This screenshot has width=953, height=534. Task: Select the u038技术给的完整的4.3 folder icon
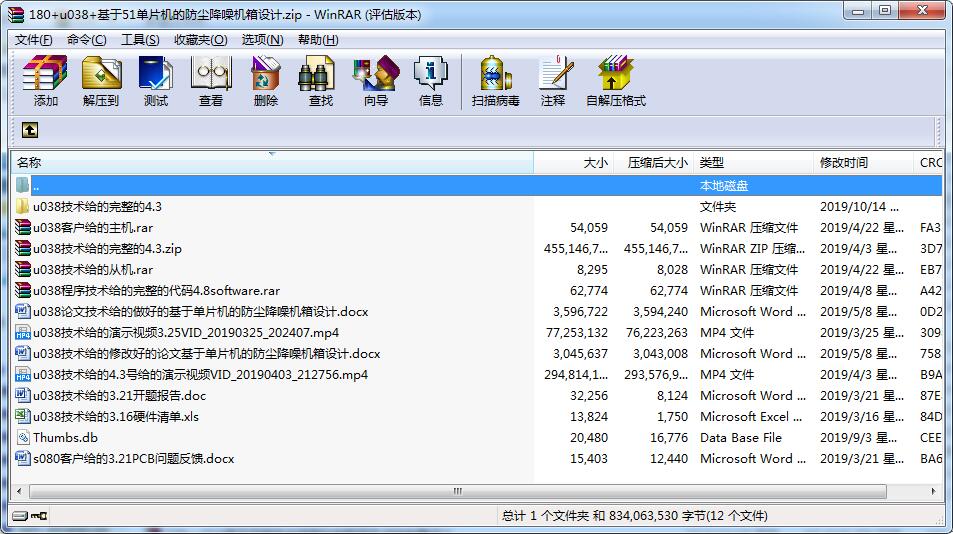[22, 207]
